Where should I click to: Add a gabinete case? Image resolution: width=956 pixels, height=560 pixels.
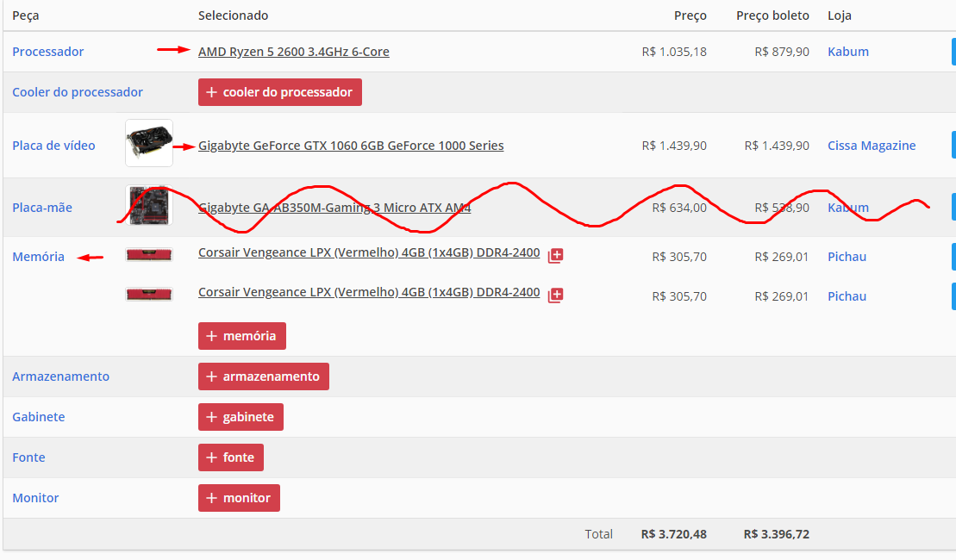click(x=241, y=417)
